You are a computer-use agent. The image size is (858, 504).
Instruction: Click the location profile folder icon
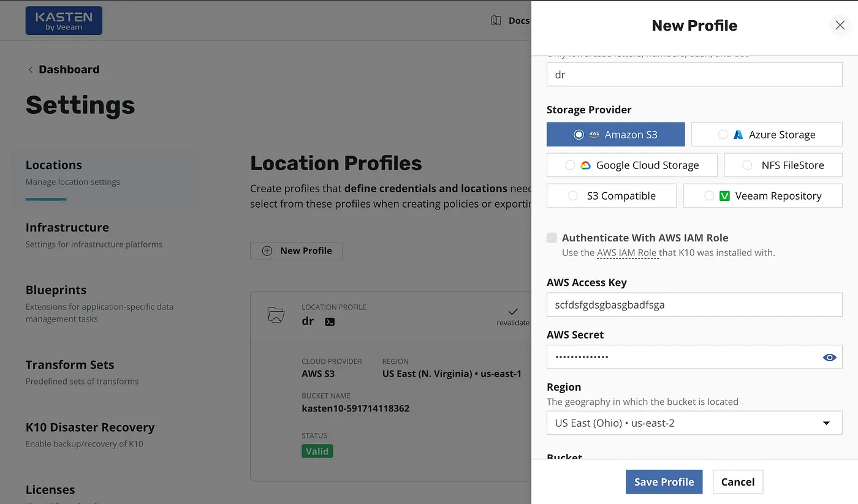(x=276, y=315)
